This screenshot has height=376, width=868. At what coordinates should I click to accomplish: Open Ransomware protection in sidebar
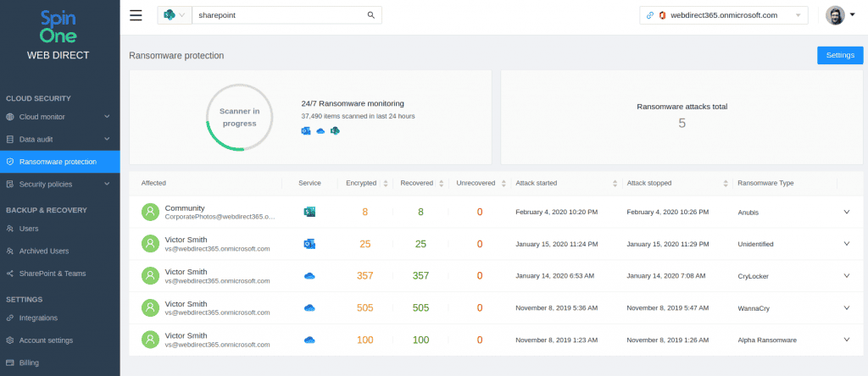pyautogui.click(x=59, y=161)
